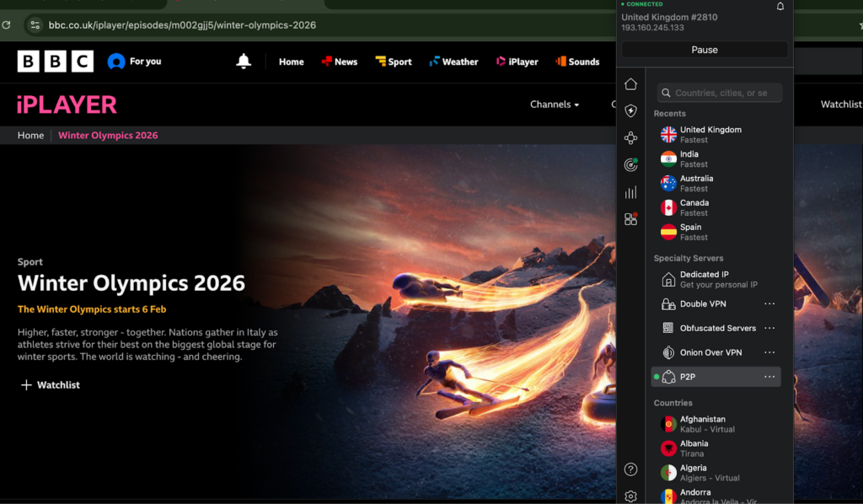Click IP address 193.160.245.133
The height and width of the screenshot is (504, 863).
(653, 28)
